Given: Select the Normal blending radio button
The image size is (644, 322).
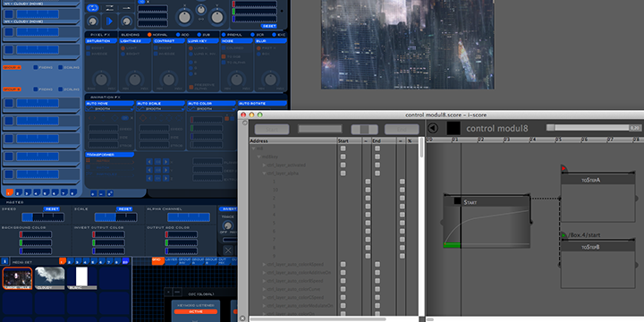Looking at the screenshot, I should pyautogui.click(x=149, y=35).
